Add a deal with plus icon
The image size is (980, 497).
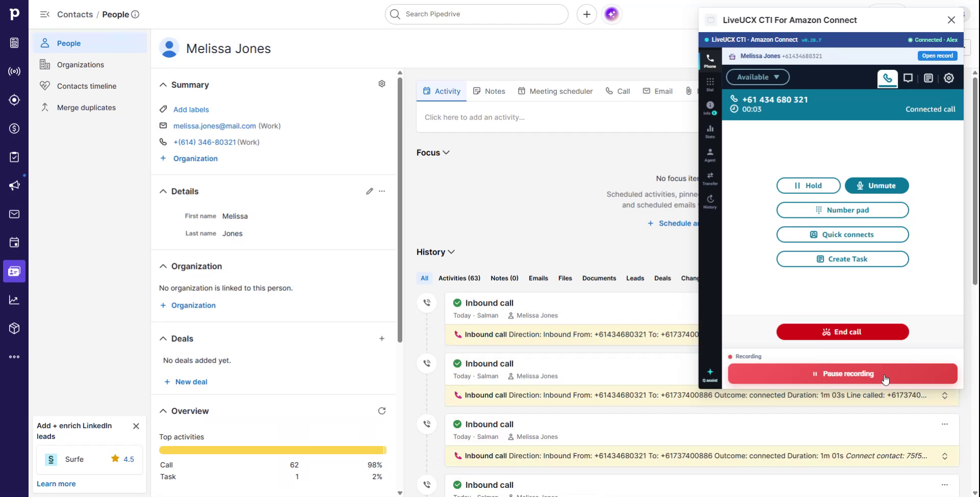382,339
